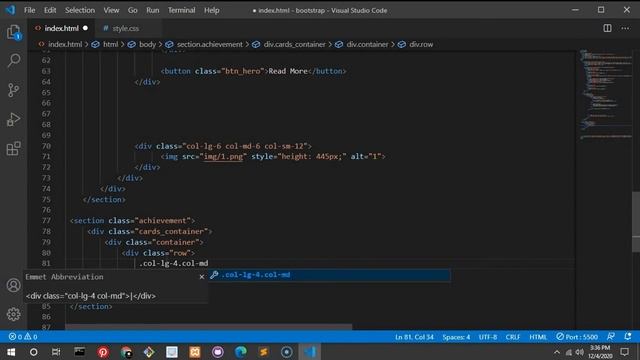Viewport: 640px width, 360px height.
Task: Click the taskbar clock showing 3:36 PM
Action: 600,352
